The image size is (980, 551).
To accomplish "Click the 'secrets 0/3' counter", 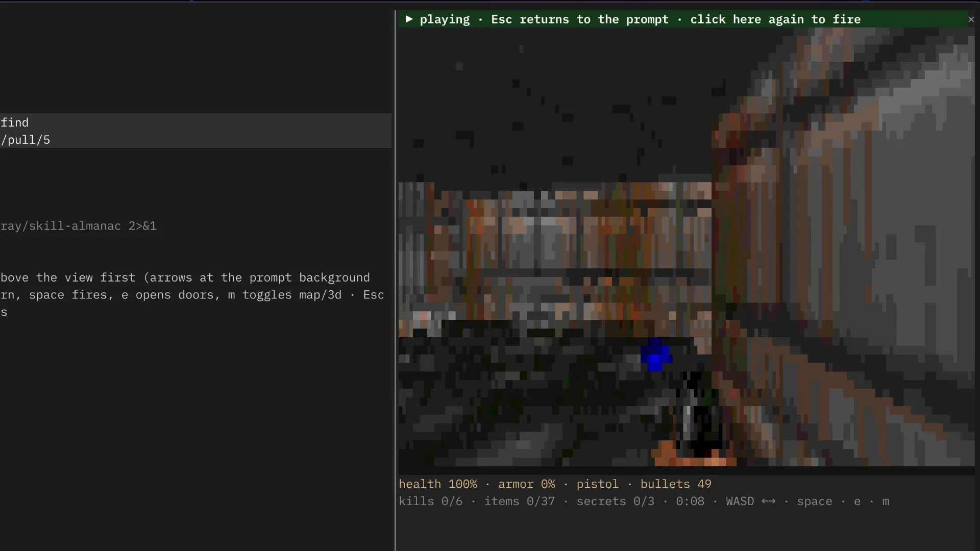I will 615,501.
